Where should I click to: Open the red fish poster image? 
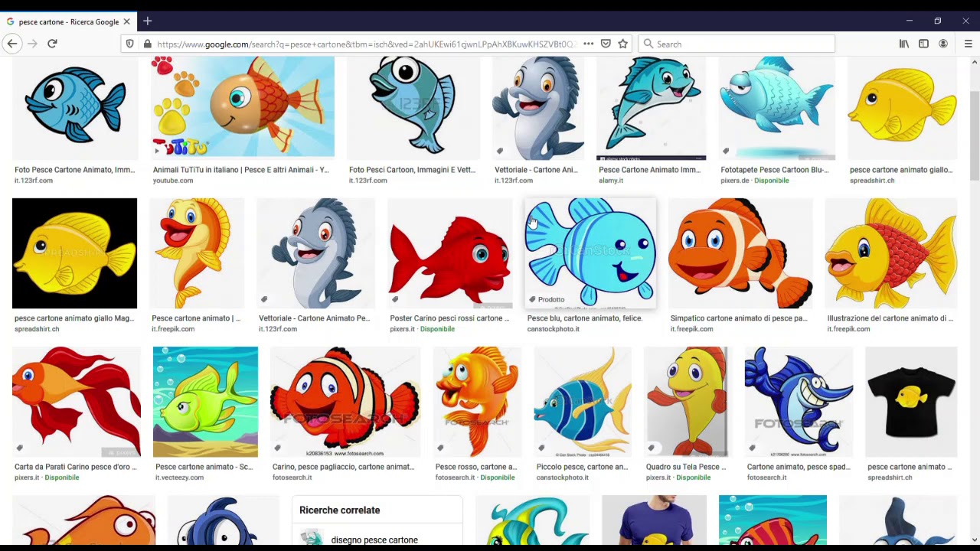click(x=449, y=253)
